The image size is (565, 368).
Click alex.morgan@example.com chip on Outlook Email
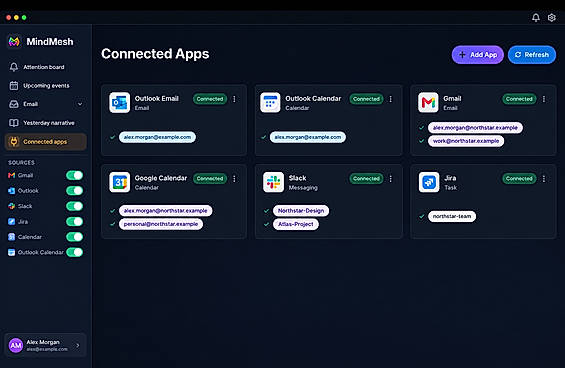coord(157,137)
